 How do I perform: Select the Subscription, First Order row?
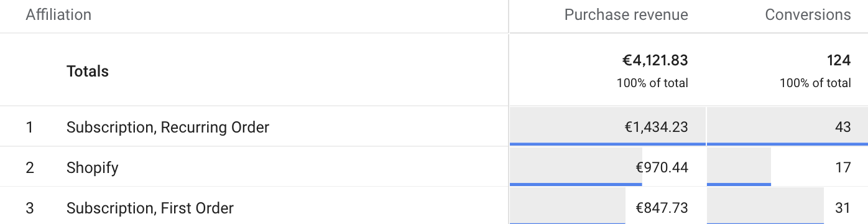pyautogui.click(x=434, y=207)
